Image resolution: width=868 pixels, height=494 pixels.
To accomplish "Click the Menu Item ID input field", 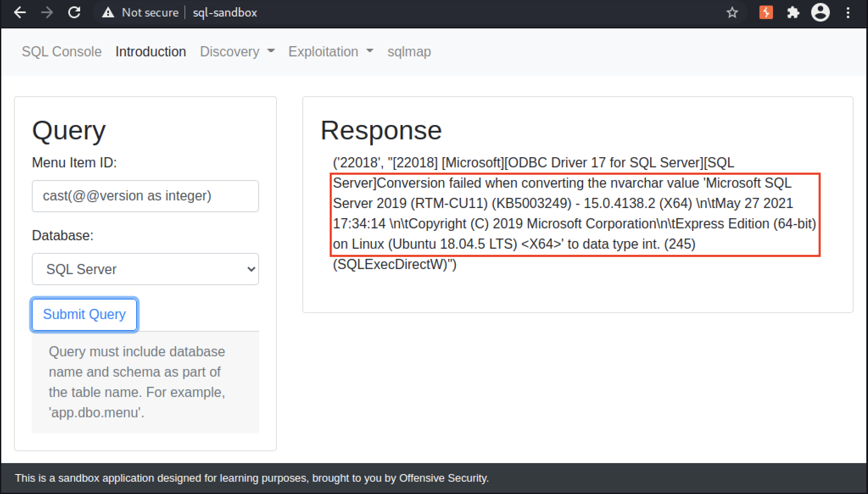I will pyautogui.click(x=145, y=196).
